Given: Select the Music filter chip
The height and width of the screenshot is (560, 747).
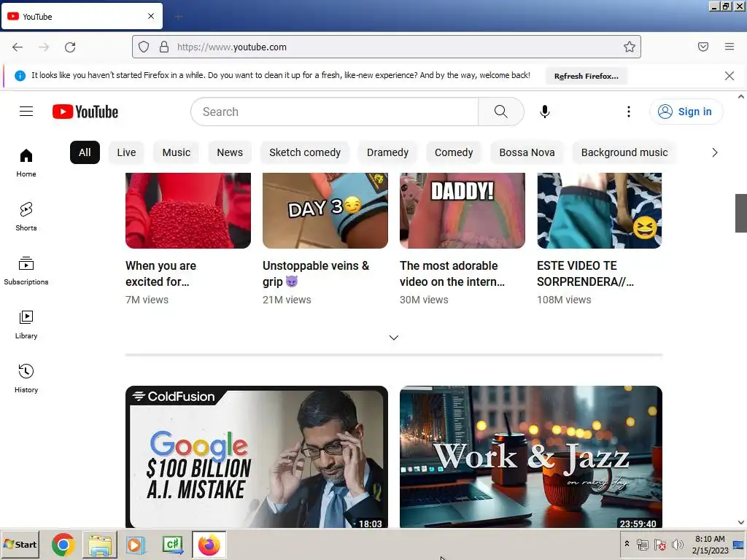Looking at the screenshot, I should click(177, 152).
